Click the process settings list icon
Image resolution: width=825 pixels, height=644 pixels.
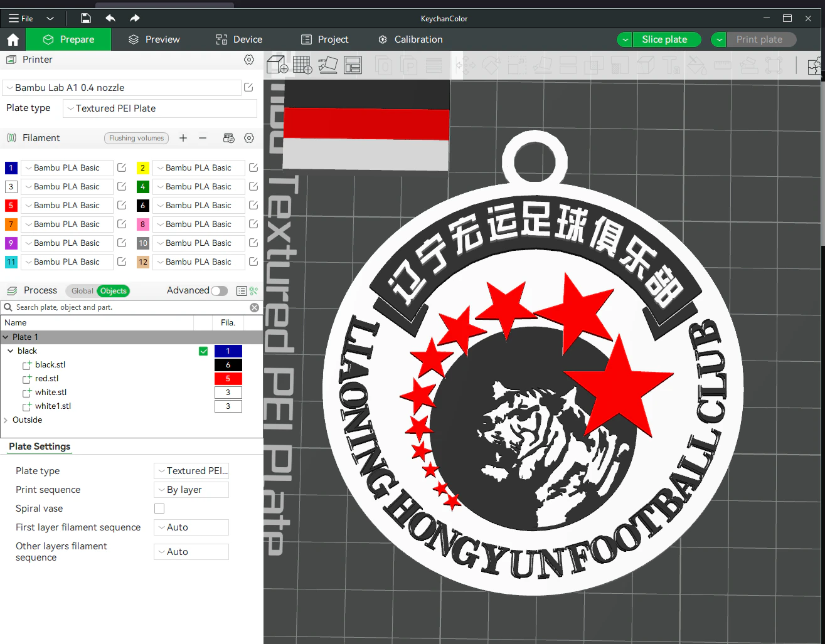click(x=242, y=291)
